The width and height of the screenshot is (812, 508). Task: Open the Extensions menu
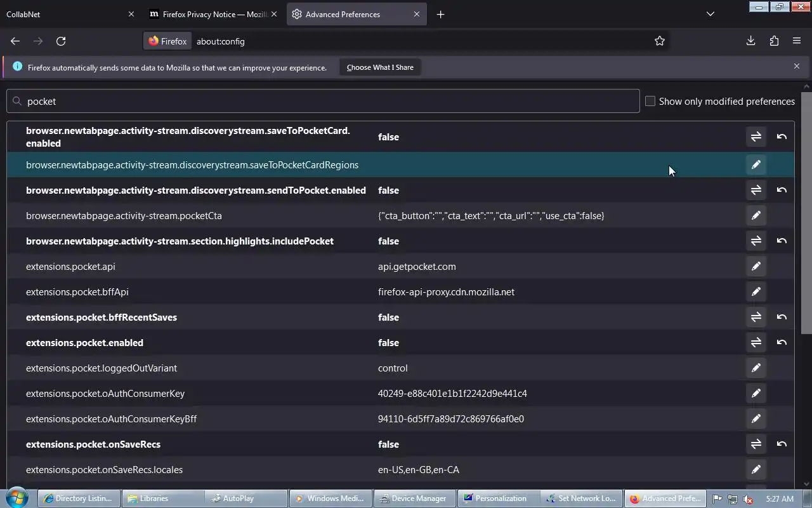[774, 41]
